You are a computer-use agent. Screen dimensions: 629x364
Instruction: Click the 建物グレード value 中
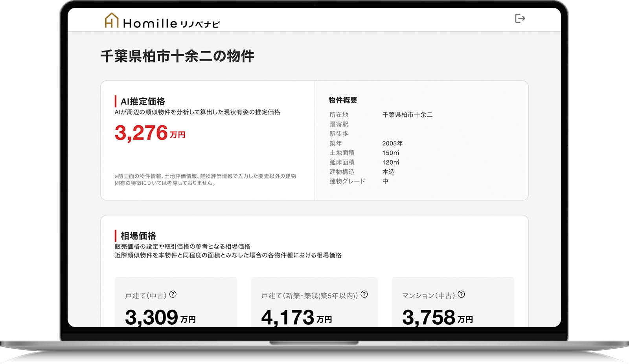(x=385, y=181)
